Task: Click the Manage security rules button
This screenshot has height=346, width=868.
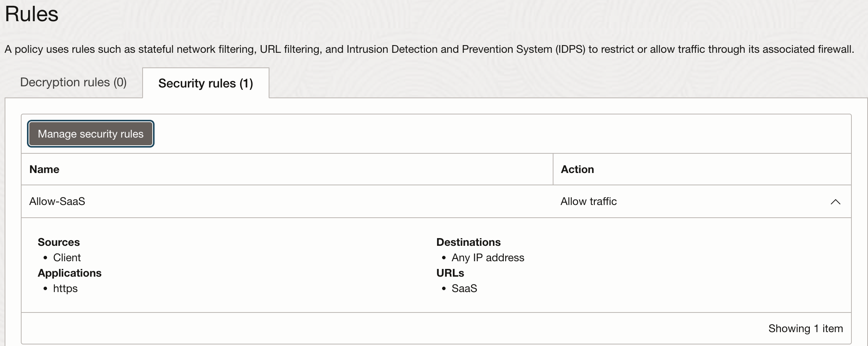Action: (90, 134)
